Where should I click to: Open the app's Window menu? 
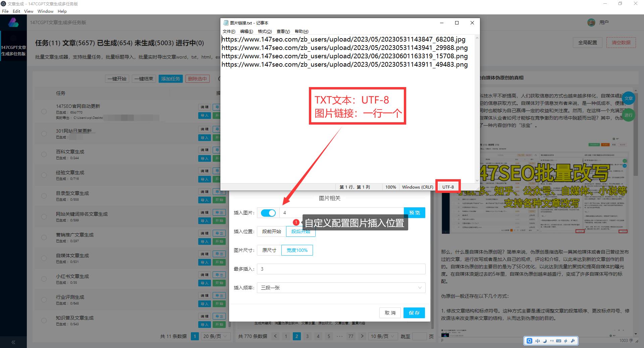point(45,11)
